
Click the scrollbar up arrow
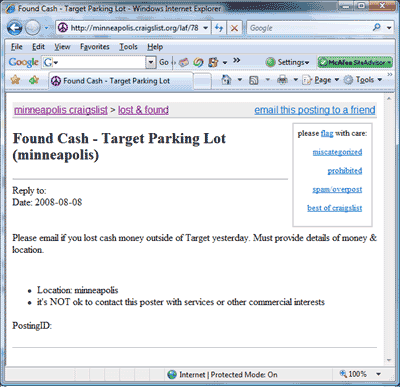389,99
